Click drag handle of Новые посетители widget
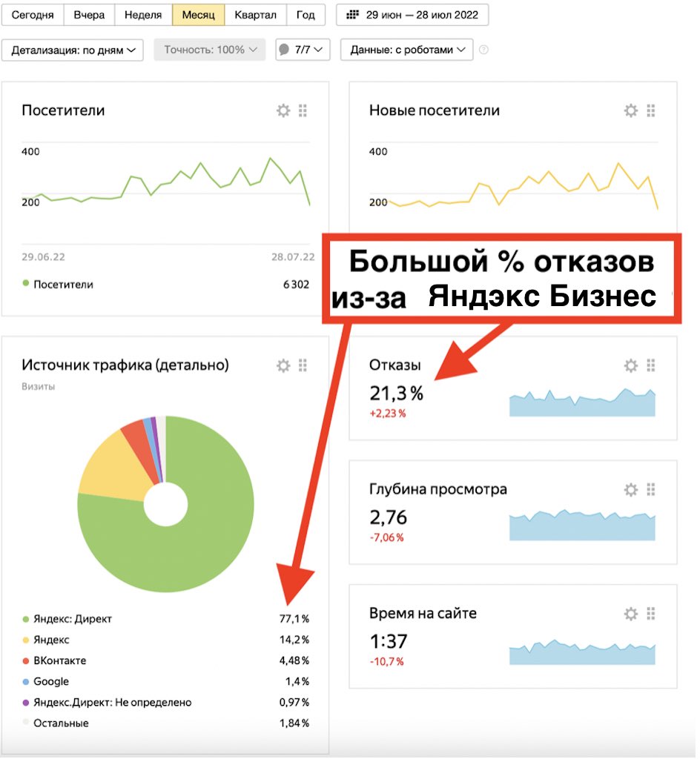 (x=651, y=111)
